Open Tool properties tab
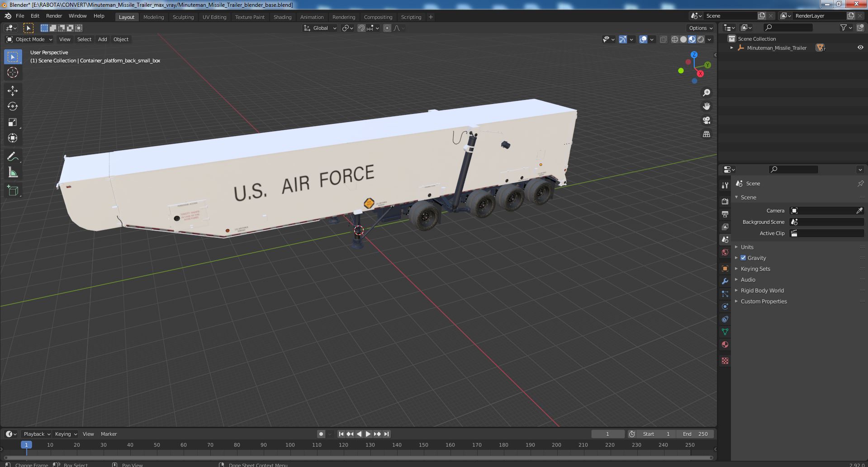 [725, 185]
